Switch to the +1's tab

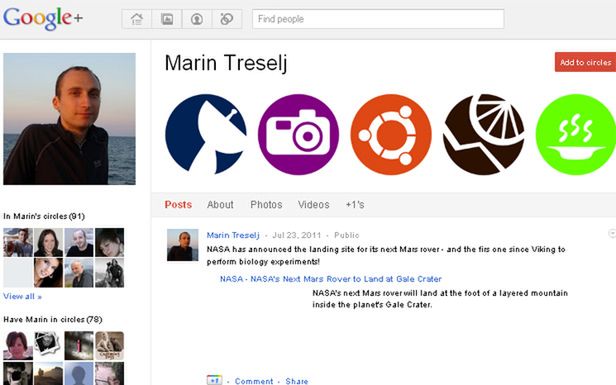tap(355, 205)
